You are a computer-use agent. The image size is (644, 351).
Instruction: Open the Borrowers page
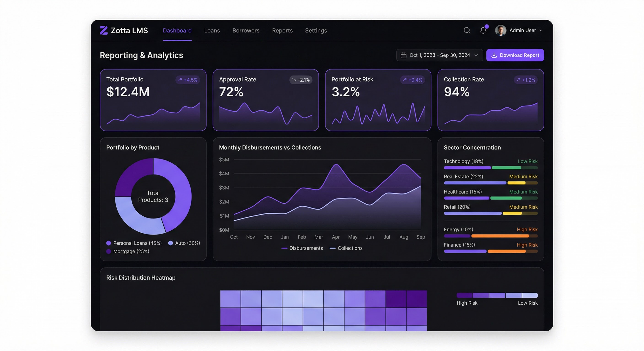click(246, 30)
